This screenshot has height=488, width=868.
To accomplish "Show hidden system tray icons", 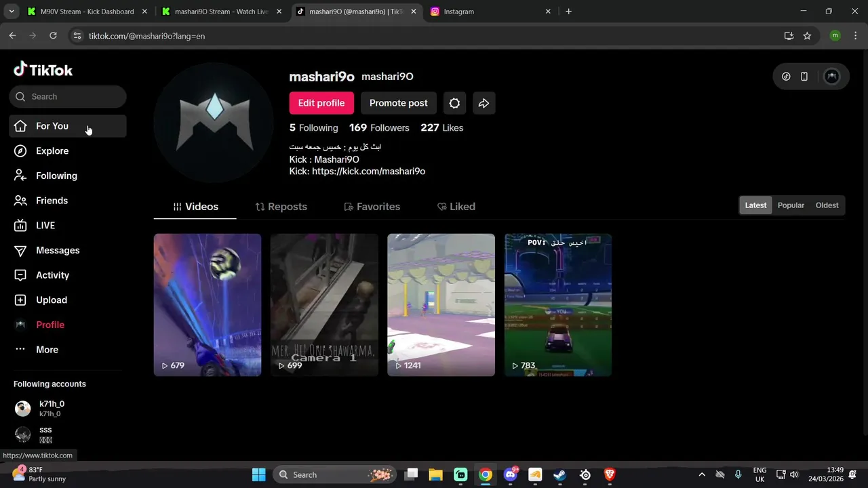I will click(x=702, y=475).
